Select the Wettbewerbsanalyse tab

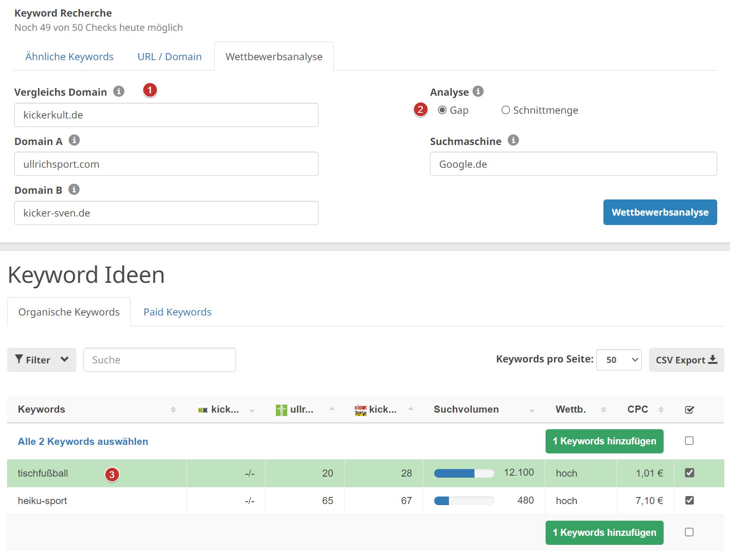tap(274, 56)
